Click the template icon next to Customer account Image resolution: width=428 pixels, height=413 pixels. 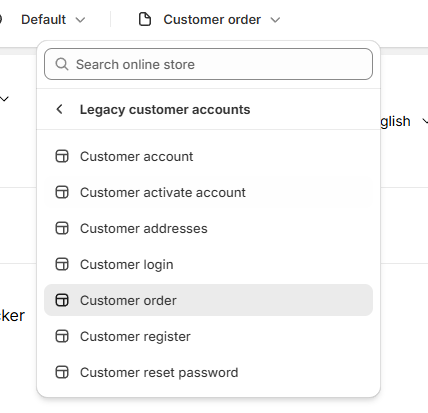tap(62, 156)
